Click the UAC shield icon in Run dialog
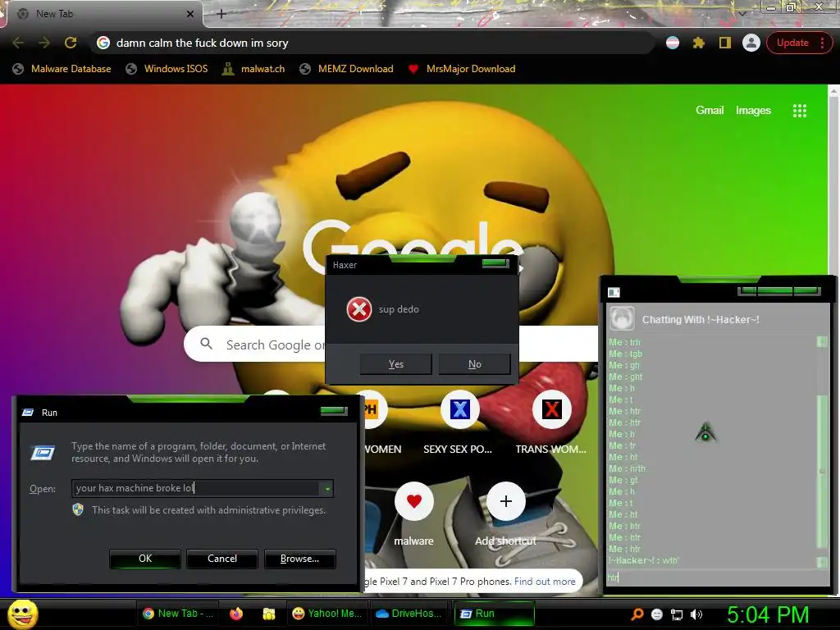The image size is (840, 630). click(78, 509)
